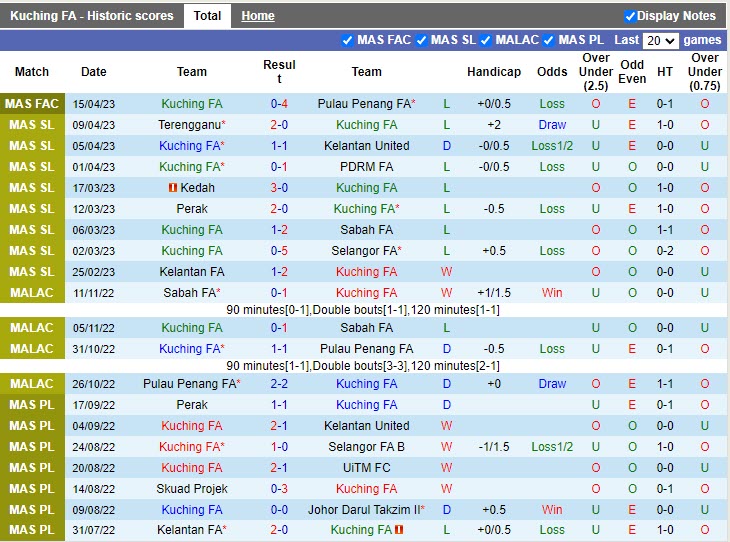Click the 0-4 score result link
This screenshot has width=730, height=542.
pyautogui.click(x=279, y=104)
